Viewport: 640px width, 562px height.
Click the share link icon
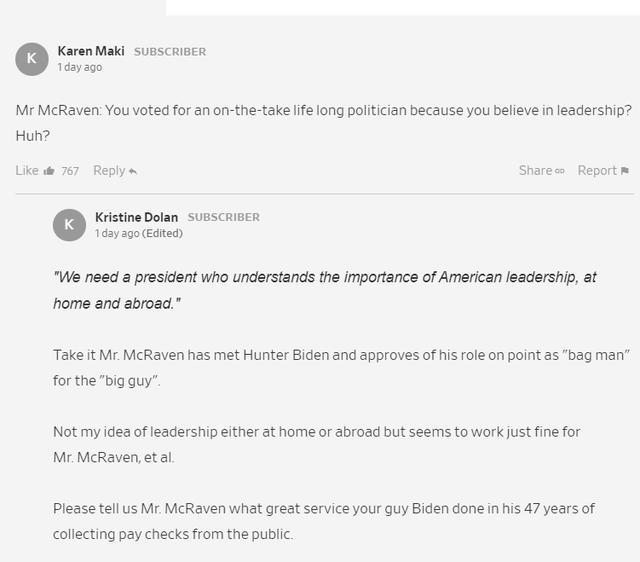[560, 171]
